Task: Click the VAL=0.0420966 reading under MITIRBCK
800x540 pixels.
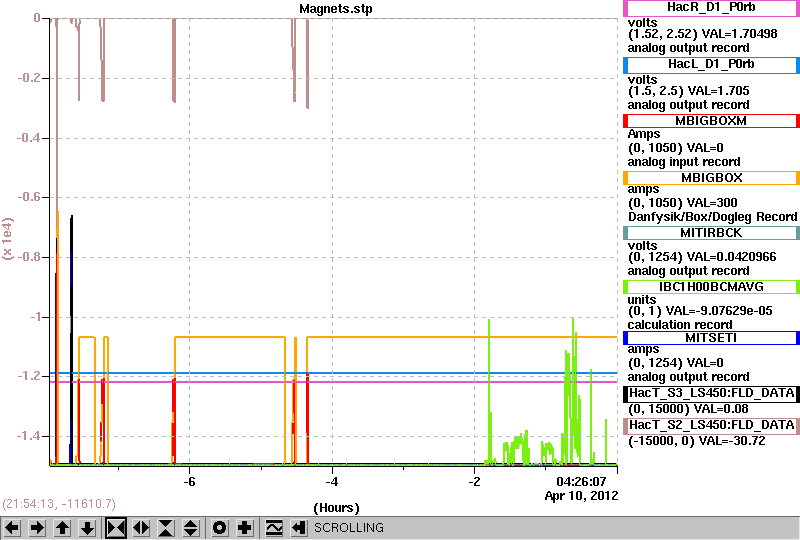Action: (x=732, y=257)
